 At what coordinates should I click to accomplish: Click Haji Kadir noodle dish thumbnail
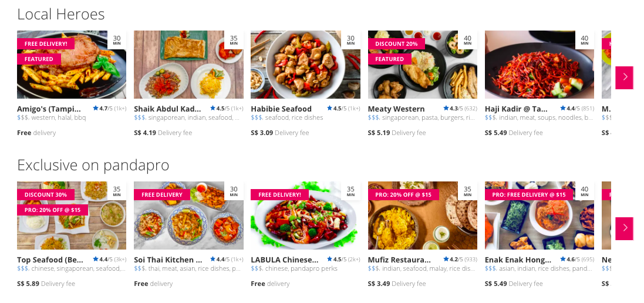pos(540,65)
